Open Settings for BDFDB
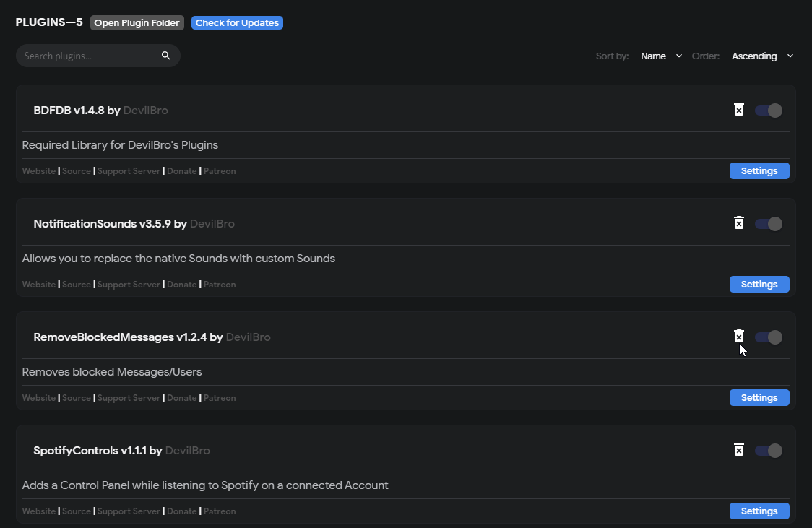 pos(759,170)
